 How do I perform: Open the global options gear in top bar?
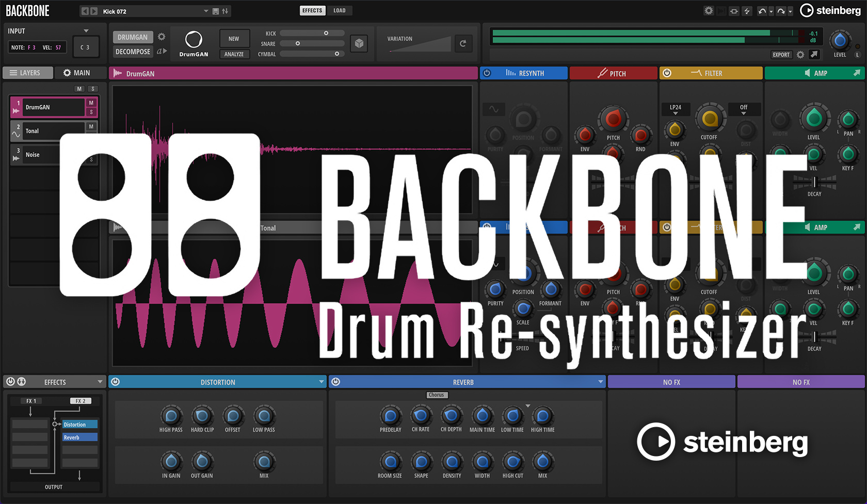point(709,11)
